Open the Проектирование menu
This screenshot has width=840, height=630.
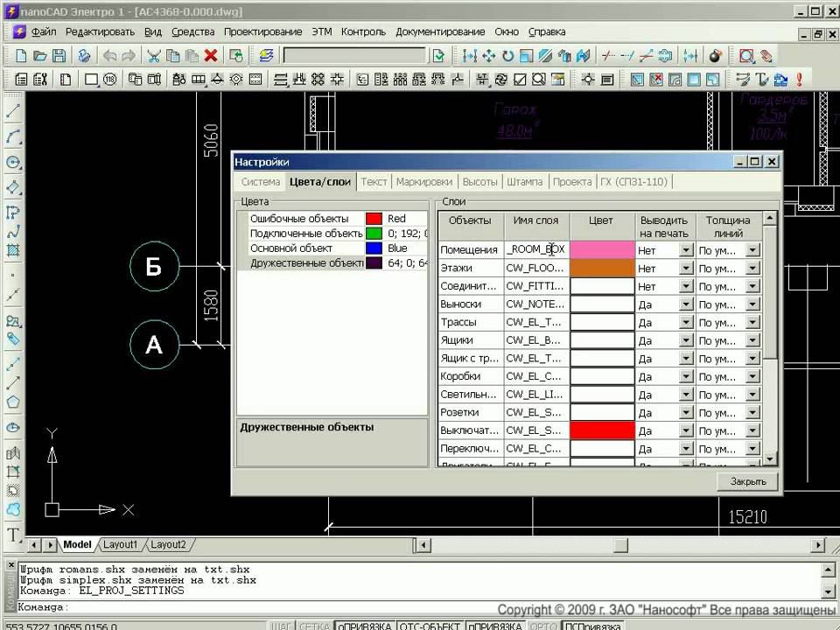coord(262,32)
